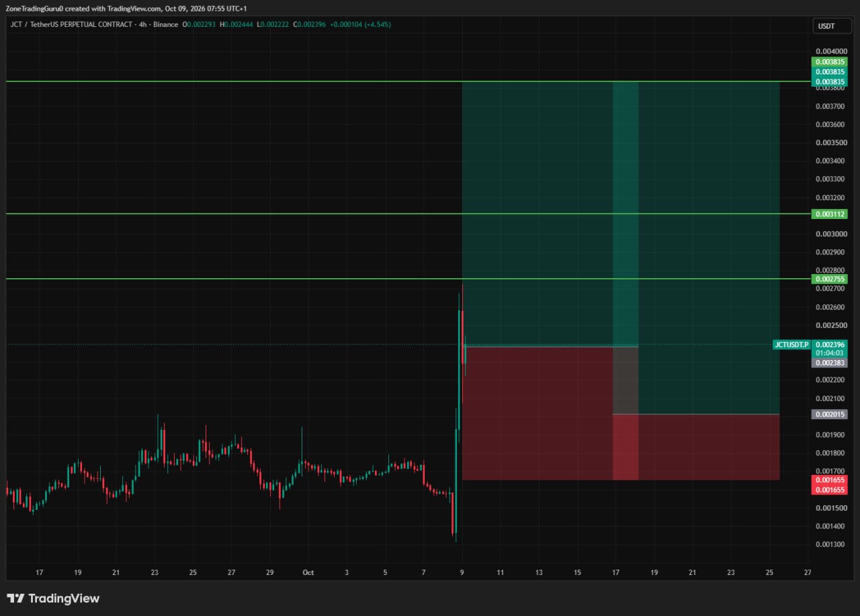
Task: Click the low value L0.002222
Action: [273, 25]
